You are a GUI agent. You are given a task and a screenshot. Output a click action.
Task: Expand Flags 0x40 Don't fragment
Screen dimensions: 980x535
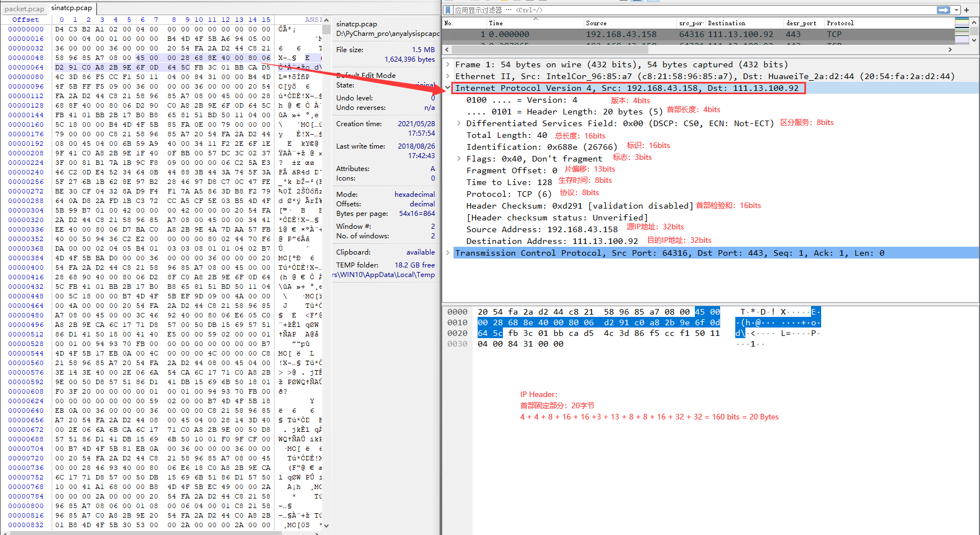(459, 159)
